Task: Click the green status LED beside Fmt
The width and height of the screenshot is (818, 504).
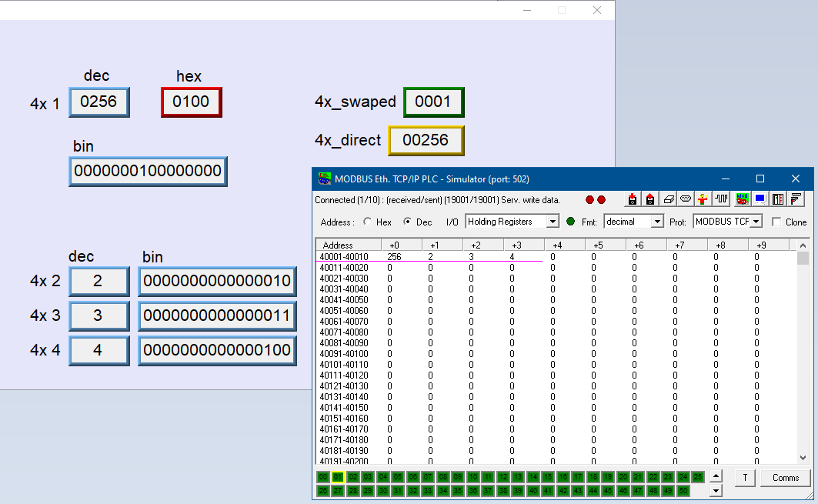Action: pyautogui.click(x=570, y=222)
